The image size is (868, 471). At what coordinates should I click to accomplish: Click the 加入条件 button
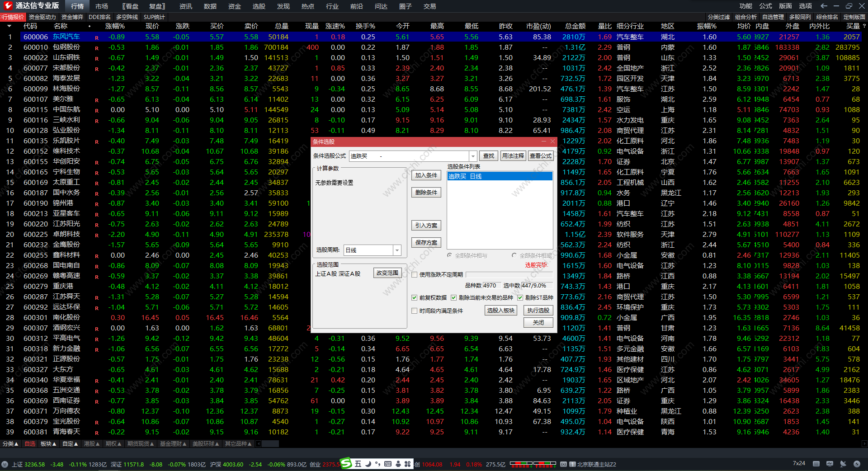[426, 175]
